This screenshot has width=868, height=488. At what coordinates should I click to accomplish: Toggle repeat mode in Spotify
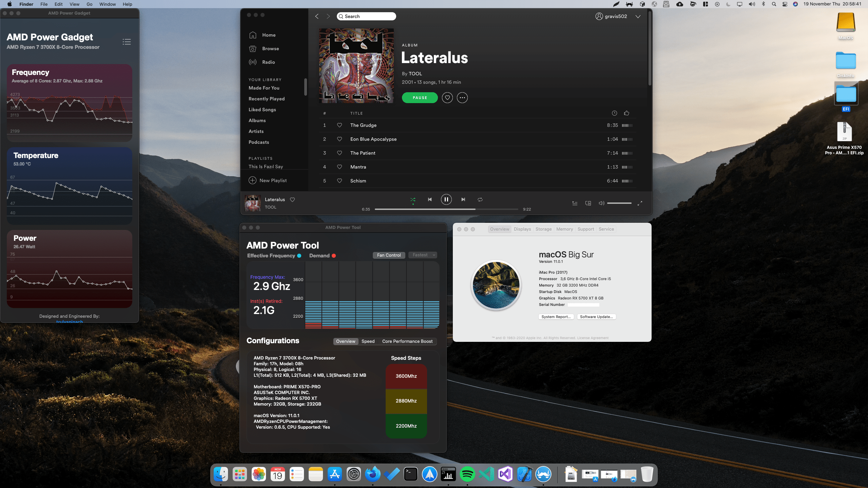click(x=480, y=199)
